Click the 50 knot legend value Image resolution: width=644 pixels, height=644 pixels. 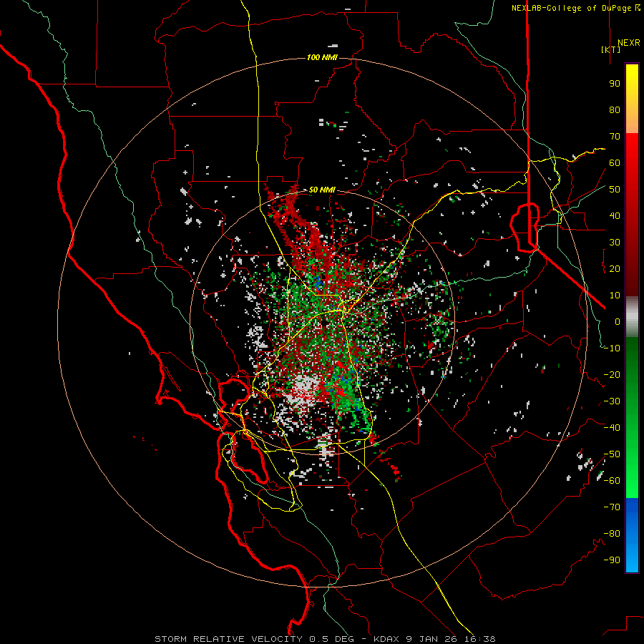click(x=615, y=190)
